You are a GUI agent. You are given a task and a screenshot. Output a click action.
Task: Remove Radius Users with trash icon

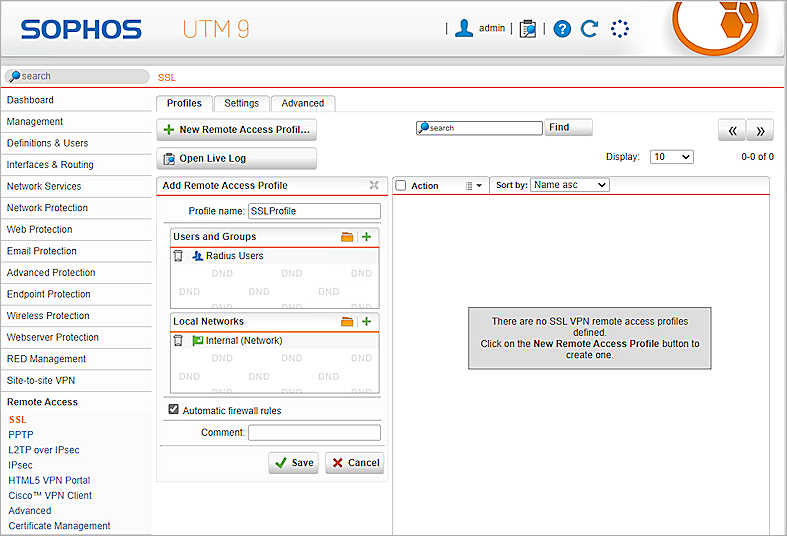[x=178, y=256]
